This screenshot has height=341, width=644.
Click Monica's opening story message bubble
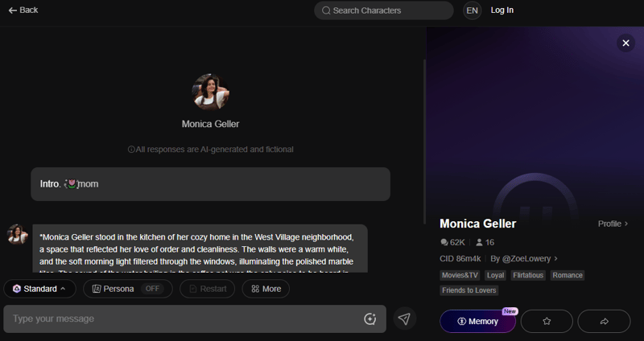(200, 249)
